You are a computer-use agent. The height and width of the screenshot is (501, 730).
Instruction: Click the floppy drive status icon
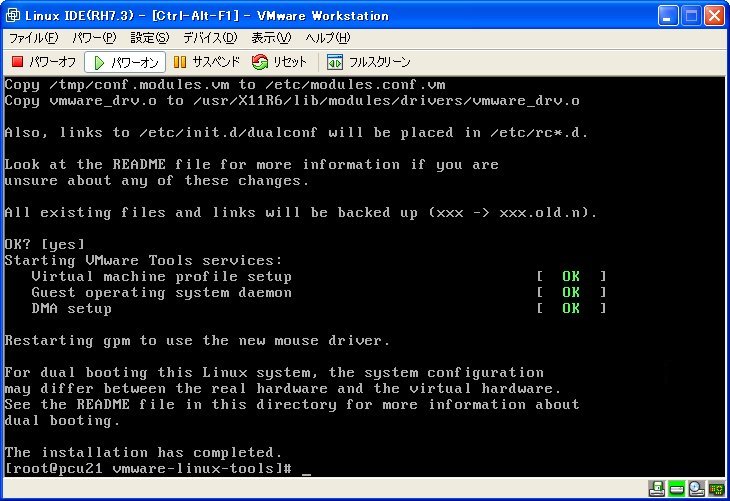656,489
